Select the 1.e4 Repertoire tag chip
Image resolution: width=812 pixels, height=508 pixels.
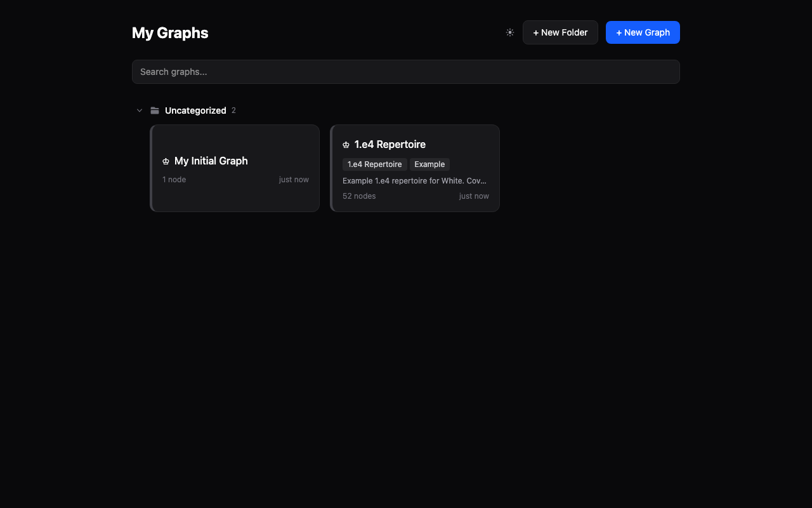pyautogui.click(x=374, y=164)
